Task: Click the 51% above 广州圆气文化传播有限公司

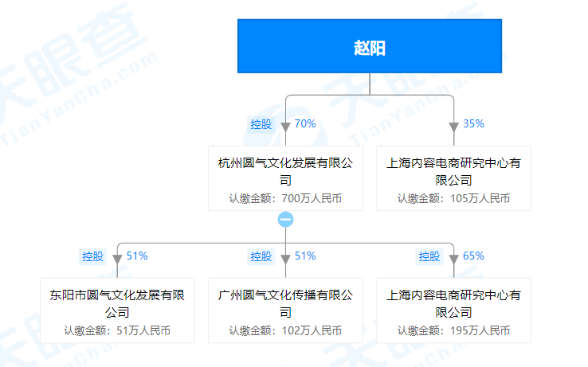Action: [305, 256]
